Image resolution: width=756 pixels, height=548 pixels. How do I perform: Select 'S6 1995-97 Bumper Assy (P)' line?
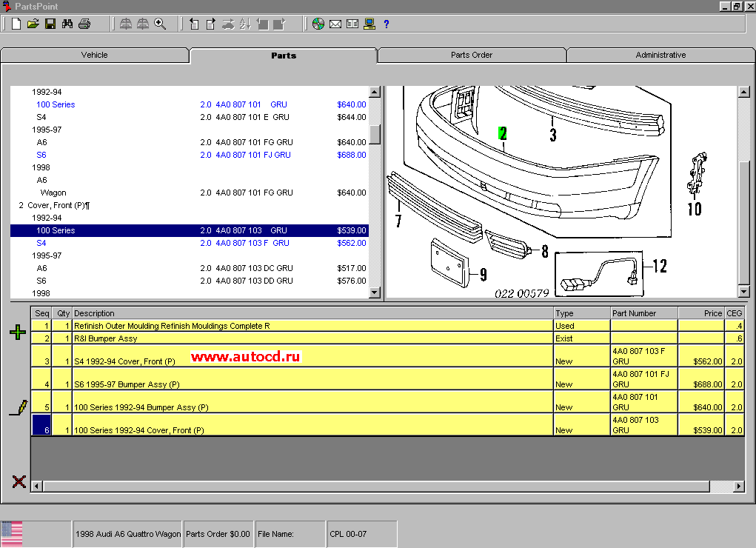[x=388, y=379]
